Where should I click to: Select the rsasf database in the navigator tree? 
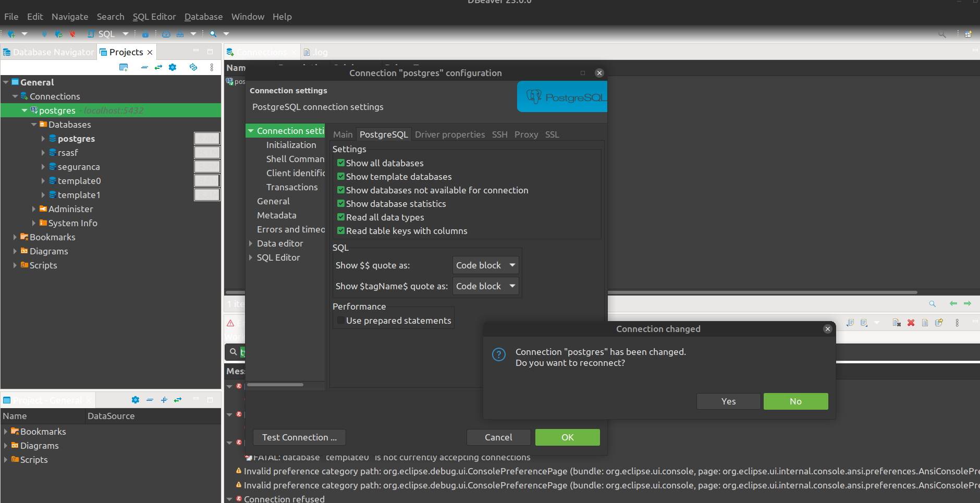click(68, 152)
